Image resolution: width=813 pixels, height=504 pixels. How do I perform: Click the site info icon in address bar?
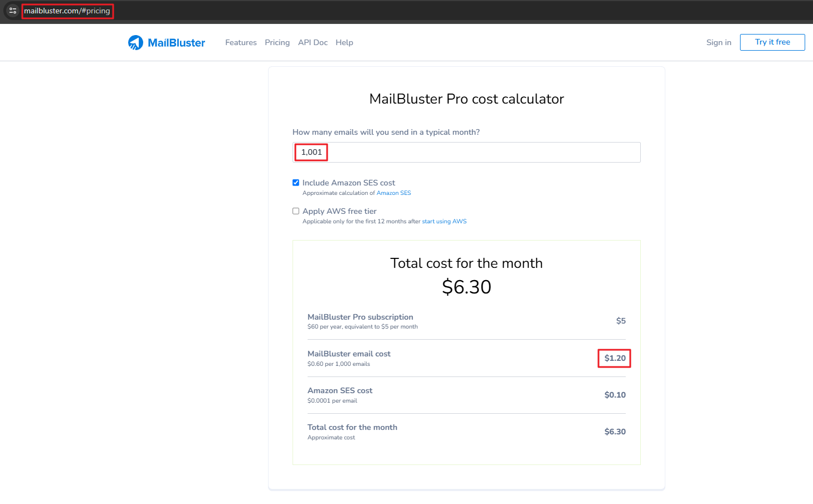[12, 11]
